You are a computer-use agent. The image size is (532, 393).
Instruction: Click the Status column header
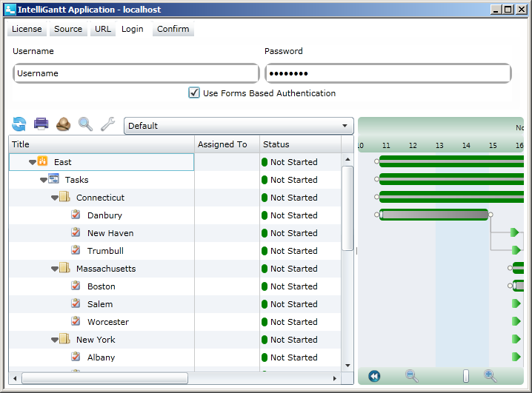pos(300,144)
